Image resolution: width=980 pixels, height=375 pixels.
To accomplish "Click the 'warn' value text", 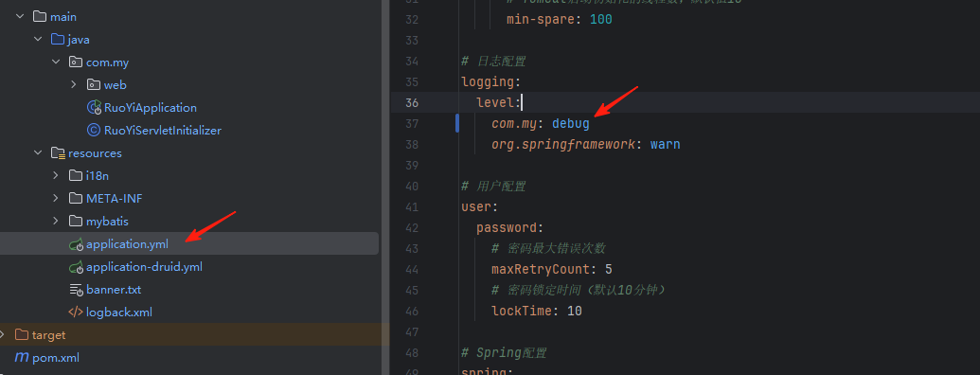I will [x=665, y=144].
